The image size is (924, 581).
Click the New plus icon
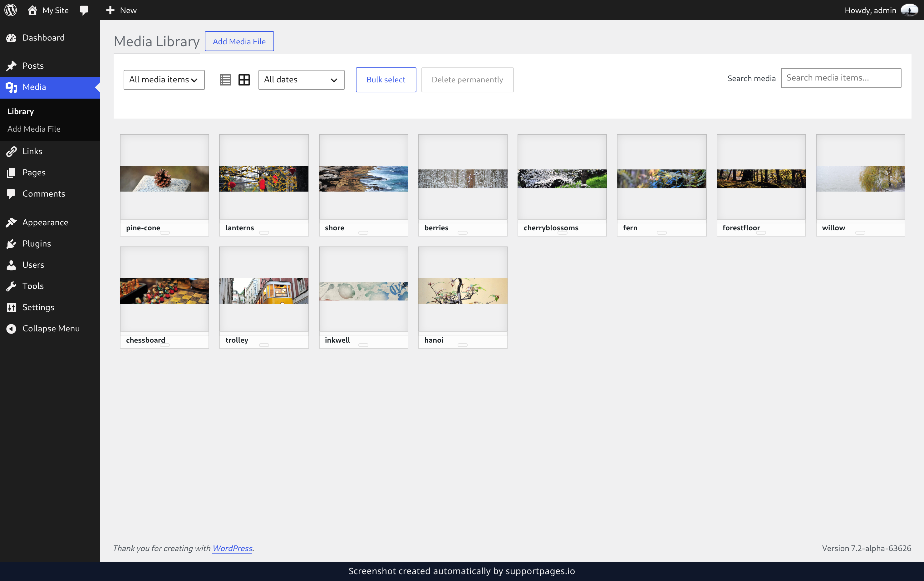[x=110, y=10]
